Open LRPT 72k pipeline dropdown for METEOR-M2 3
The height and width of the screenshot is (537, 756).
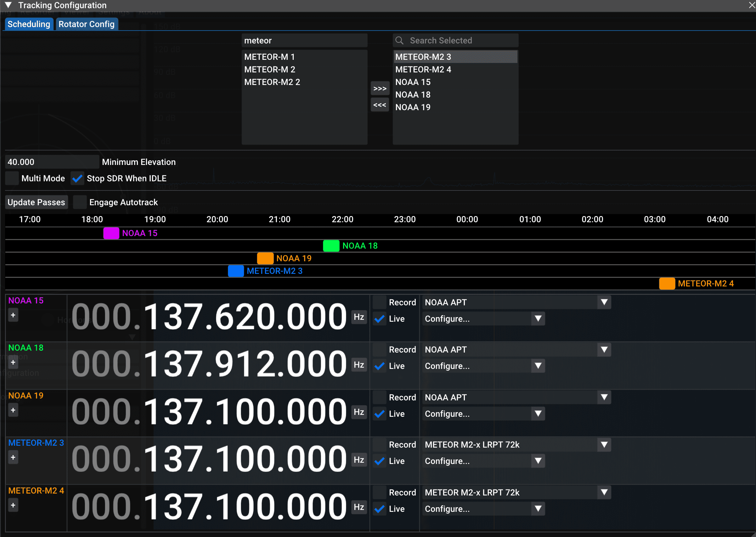click(516, 445)
